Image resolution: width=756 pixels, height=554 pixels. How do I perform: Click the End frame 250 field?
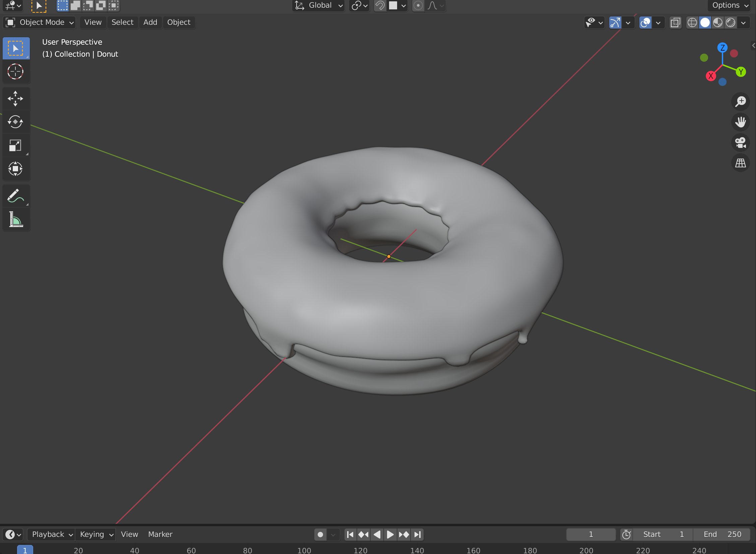click(722, 534)
